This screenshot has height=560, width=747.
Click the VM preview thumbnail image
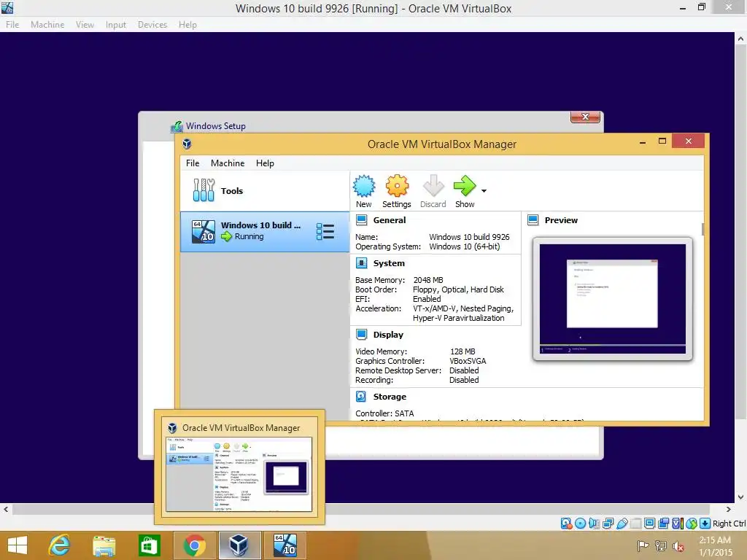pyautogui.click(x=613, y=298)
